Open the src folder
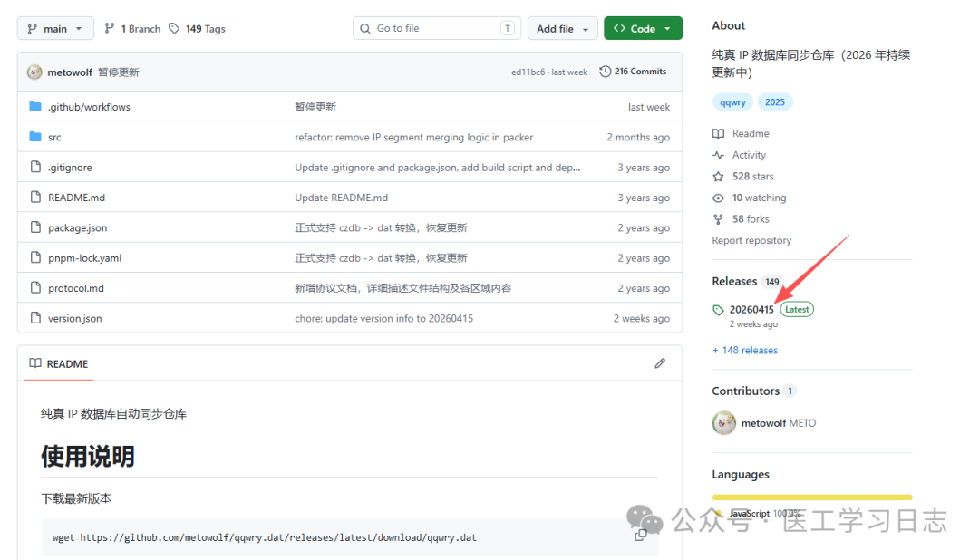 [54, 138]
